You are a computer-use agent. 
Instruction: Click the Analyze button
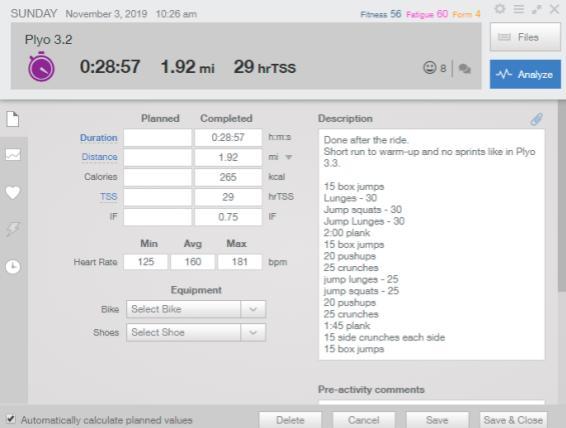[525, 74]
